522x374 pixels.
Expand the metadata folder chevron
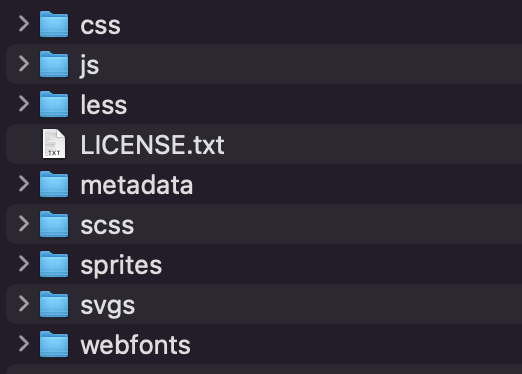pyautogui.click(x=24, y=184)
